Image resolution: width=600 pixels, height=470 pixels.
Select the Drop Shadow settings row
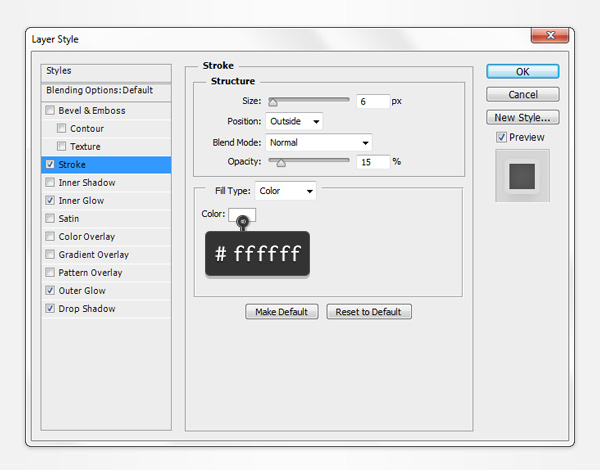pos(106,308)
